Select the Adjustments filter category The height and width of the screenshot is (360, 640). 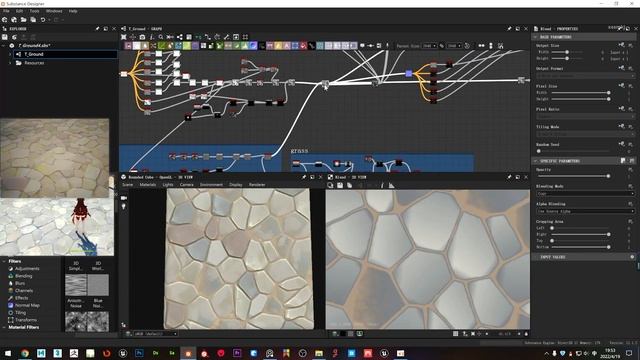(x=27, y=269)
